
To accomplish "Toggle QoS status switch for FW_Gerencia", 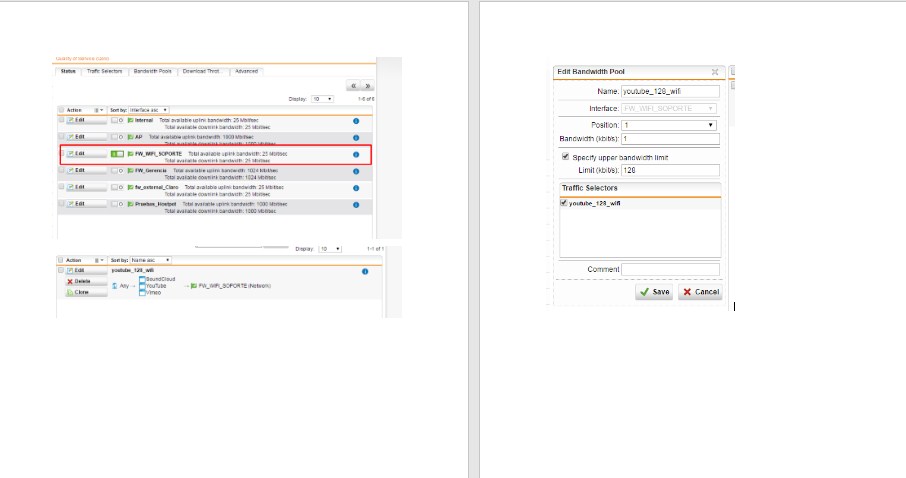I will [x=117, y=171].
